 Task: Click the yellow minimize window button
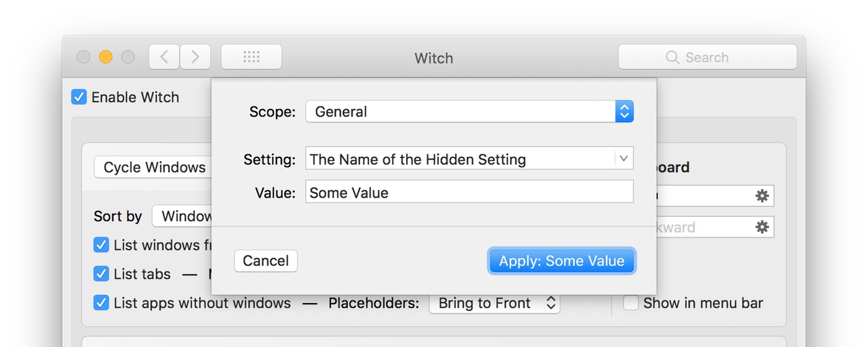[106, 57]
